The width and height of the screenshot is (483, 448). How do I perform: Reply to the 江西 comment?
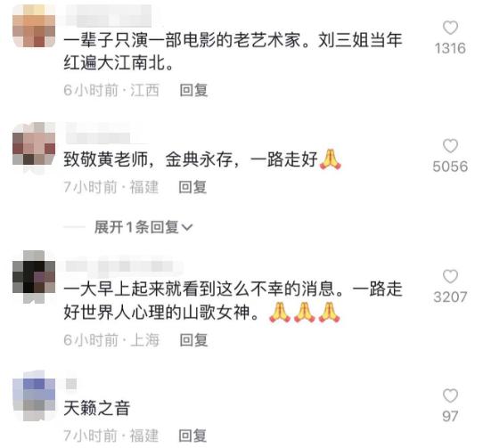click(193, 90)
